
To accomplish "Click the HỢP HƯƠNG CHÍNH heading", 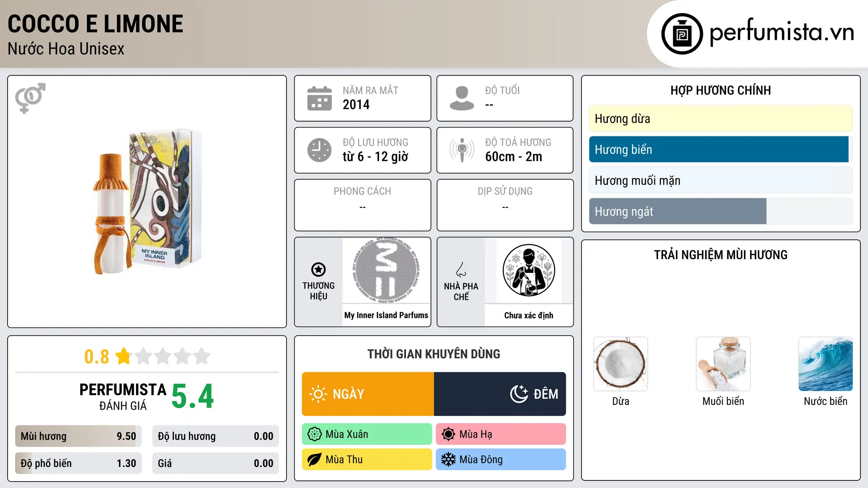I will point(721,90).
